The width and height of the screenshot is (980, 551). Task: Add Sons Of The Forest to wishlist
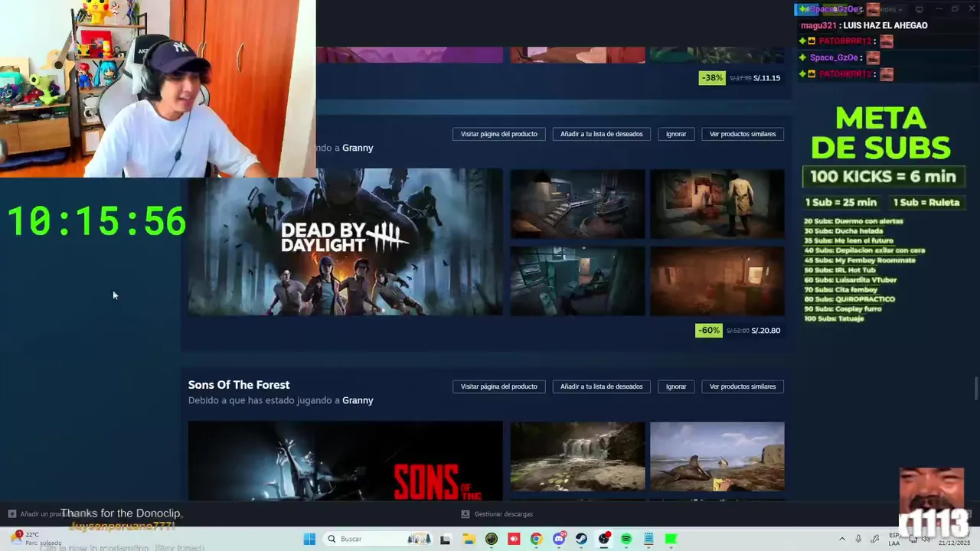[x=602, y=386]
